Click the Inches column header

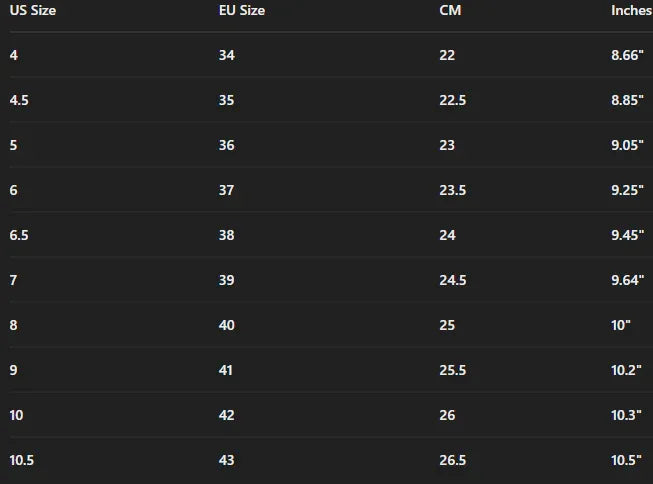click(631, 11)
